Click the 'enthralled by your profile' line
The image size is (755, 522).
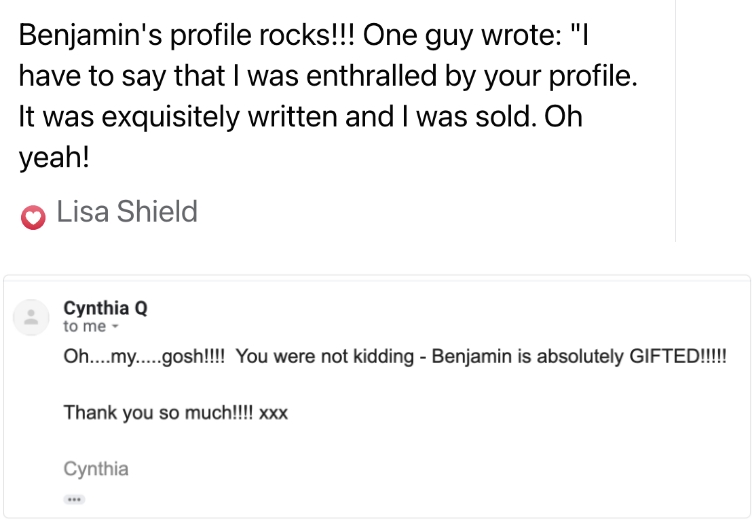(x=471, y=76)
